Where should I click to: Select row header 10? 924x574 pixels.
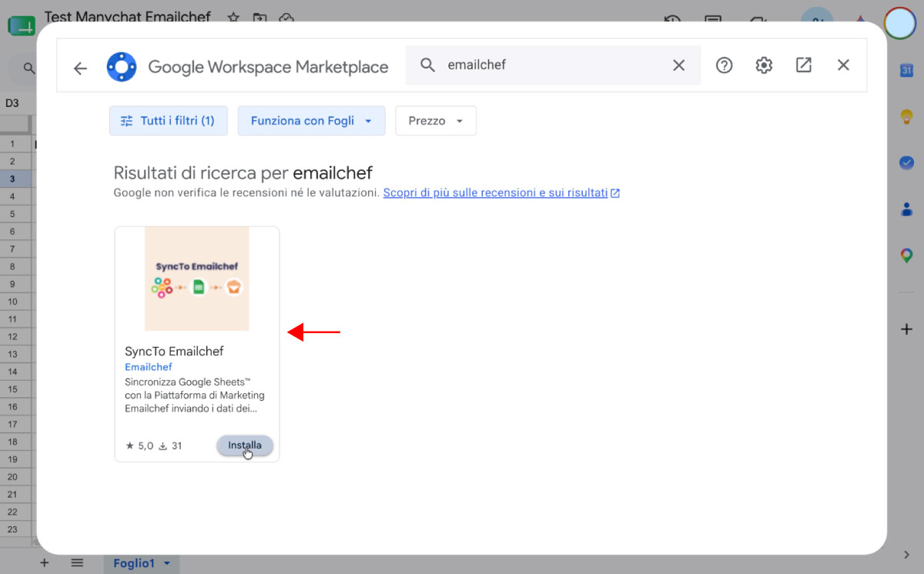pyautogui.click(x=14, y=302)
